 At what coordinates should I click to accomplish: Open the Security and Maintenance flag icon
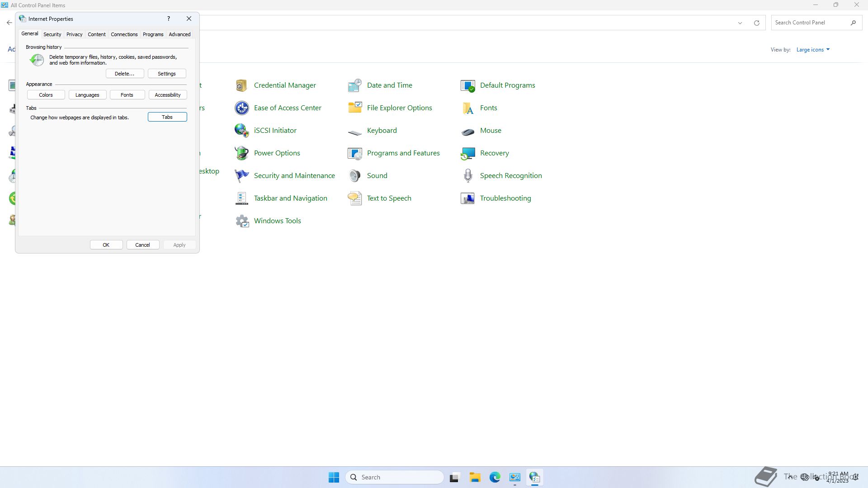(241, 176)
